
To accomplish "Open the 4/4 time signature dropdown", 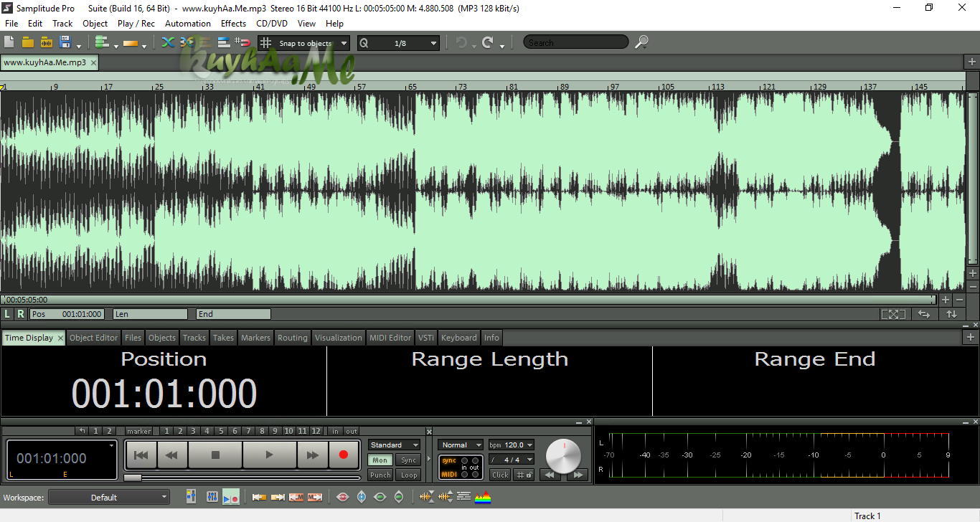I will 512,460.
